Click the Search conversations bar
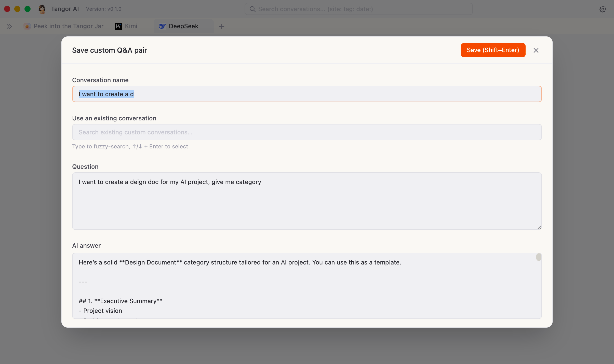Viewport: 614px width, 364px height. point(358,9)
